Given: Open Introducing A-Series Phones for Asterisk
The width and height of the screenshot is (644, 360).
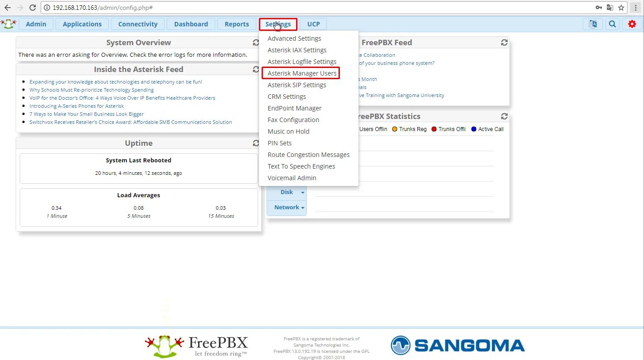Looking at the screenshot, I should click(x=76, y=106).
